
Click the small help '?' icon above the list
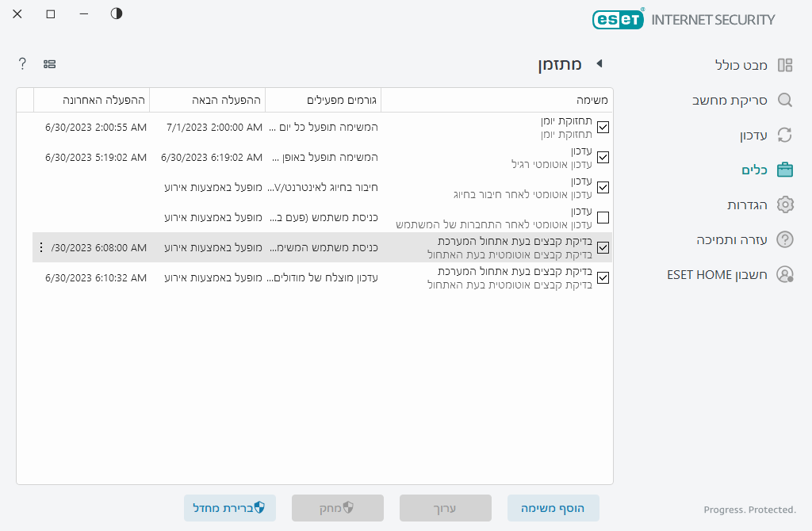click(x=21, y=63)
